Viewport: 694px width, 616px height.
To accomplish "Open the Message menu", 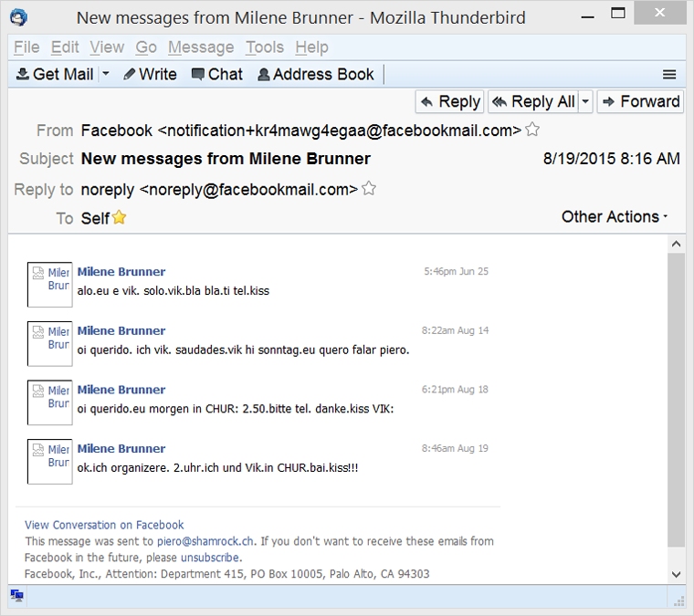I will 201,47.
